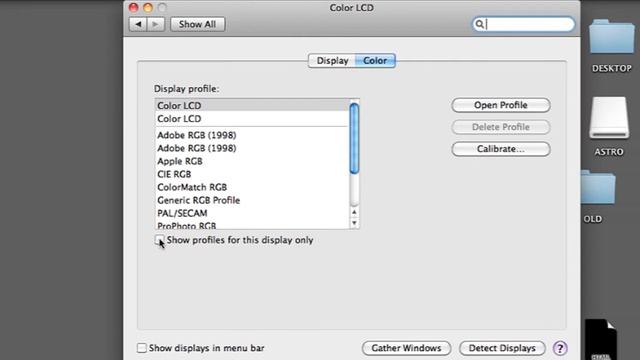Image resolution: width=640 pixels, height=360 pixels.
Task: Pick the ColorMatch RGB profile
Action: [x=252, y=187]
